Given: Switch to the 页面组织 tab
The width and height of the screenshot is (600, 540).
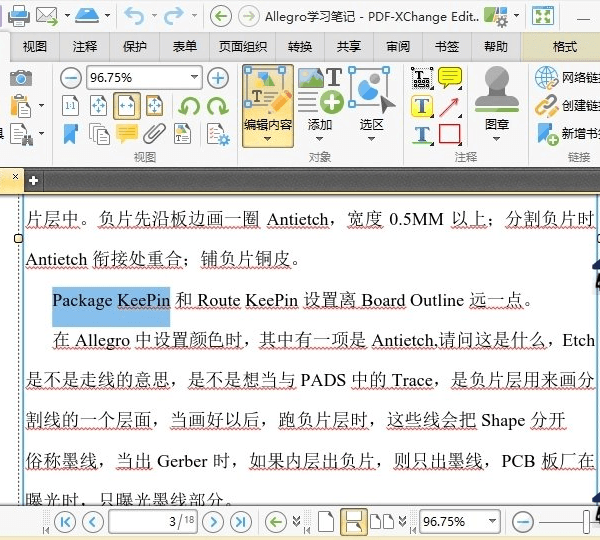Looking at the screenshot, I should coord(243,47).
